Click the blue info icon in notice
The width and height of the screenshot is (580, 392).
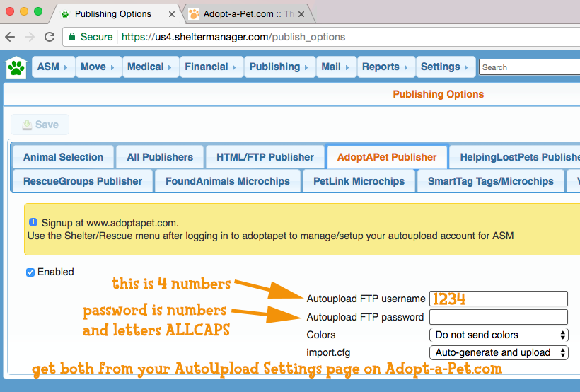[33, 222]
